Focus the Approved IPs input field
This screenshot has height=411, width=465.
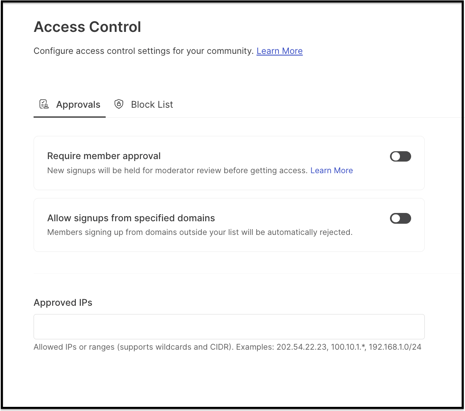229,327
